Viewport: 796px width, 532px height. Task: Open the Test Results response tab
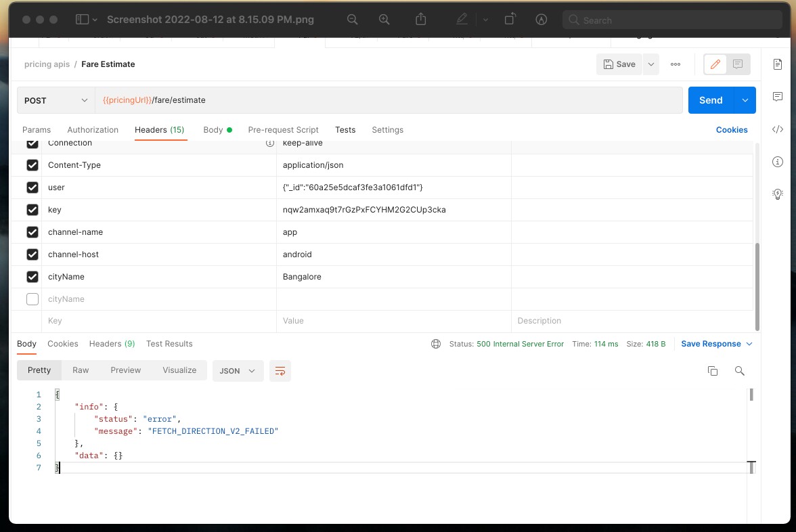pyautogui.click(x=169, y=344)
